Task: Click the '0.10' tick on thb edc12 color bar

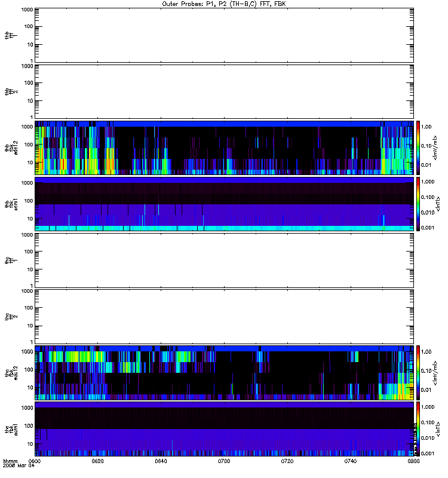Action: [426, 146]
